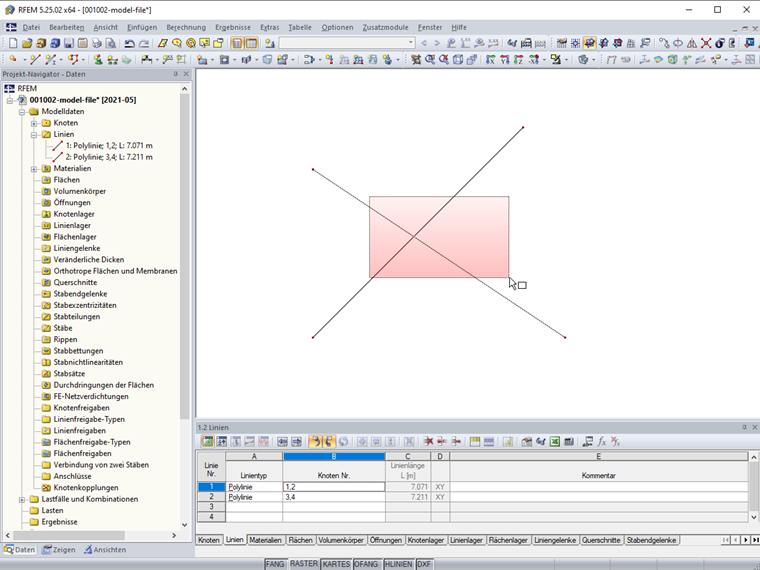Create a new model with the New icon

point(13,43)
